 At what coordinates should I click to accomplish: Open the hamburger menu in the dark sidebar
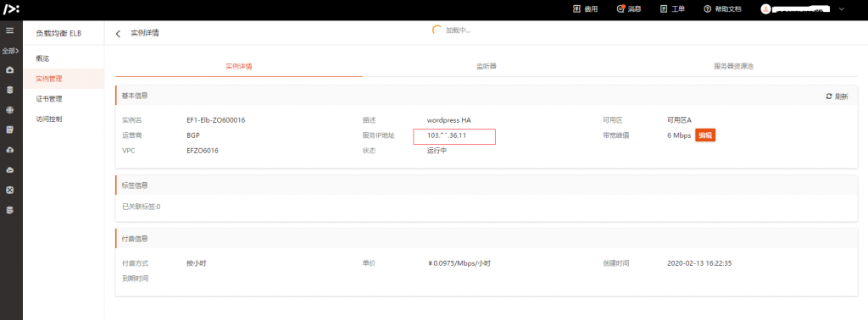(x=9, y=30)
